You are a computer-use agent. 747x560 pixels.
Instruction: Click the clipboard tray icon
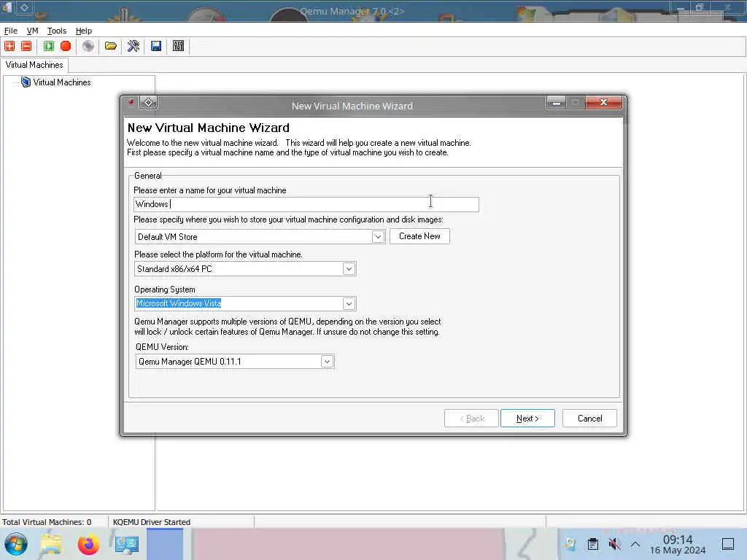point(592,544)
